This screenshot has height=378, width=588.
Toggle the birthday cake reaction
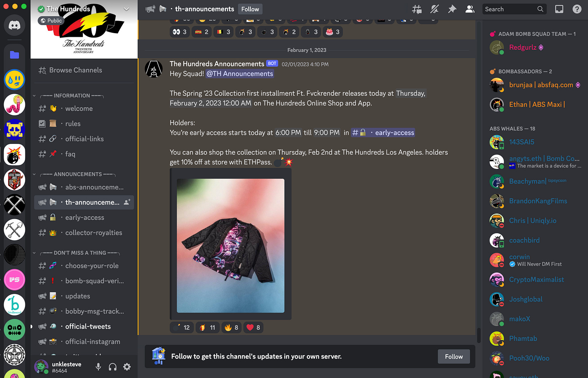[333, 32]
